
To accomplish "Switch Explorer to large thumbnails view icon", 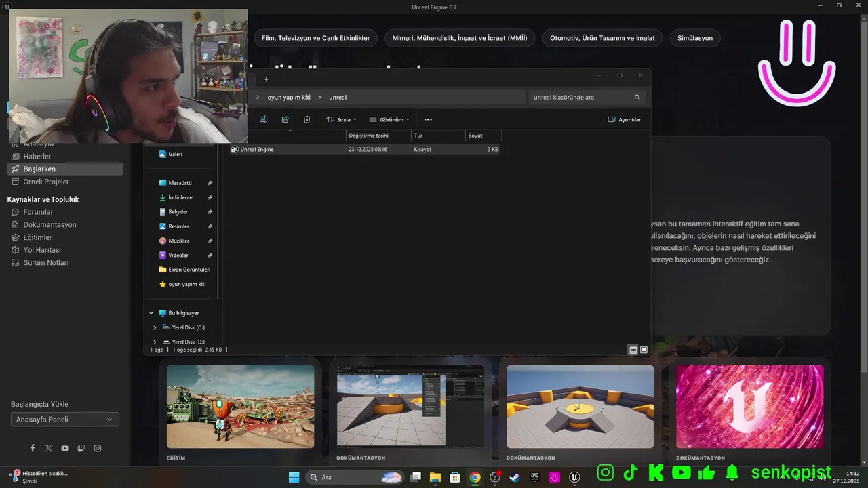I will (x=644, y=350).
